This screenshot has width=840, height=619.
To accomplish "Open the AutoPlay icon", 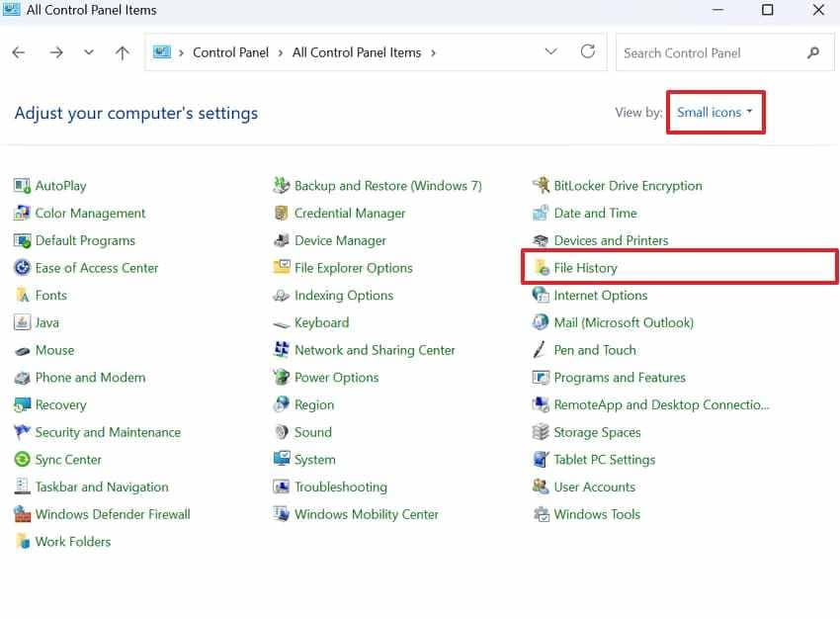I will (22, 186).
